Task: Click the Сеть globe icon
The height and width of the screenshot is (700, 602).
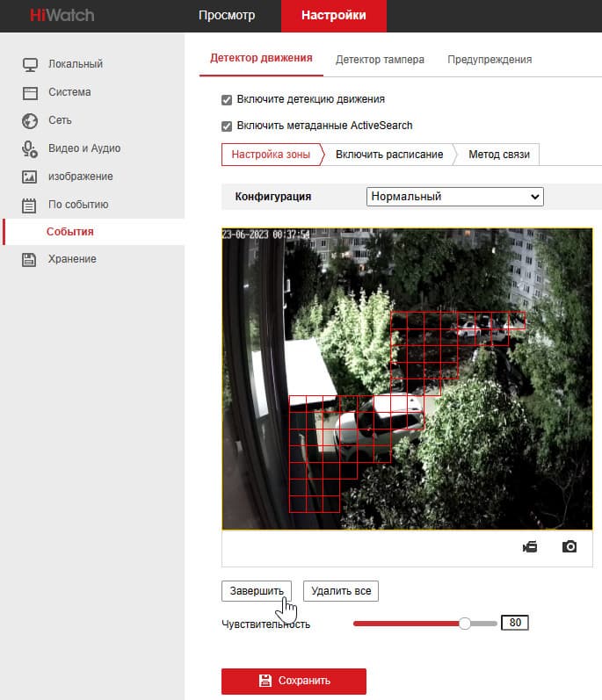Action: [30, 121]
